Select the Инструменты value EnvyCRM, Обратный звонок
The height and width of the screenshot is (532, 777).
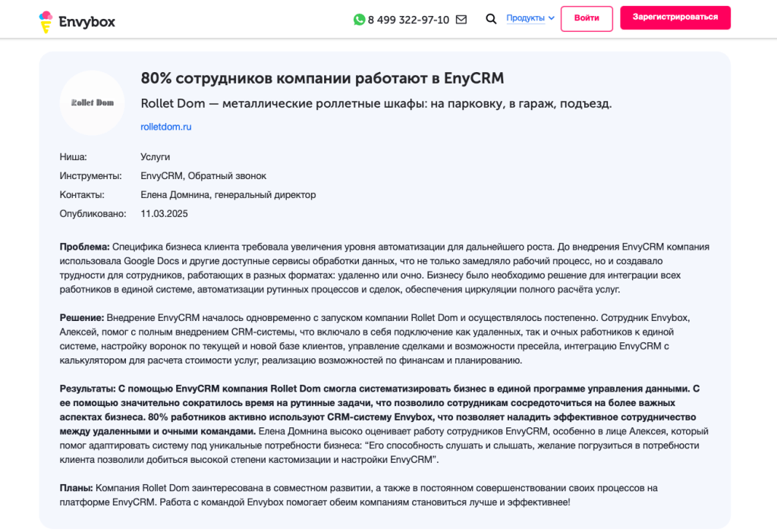(x=203, y=176)
